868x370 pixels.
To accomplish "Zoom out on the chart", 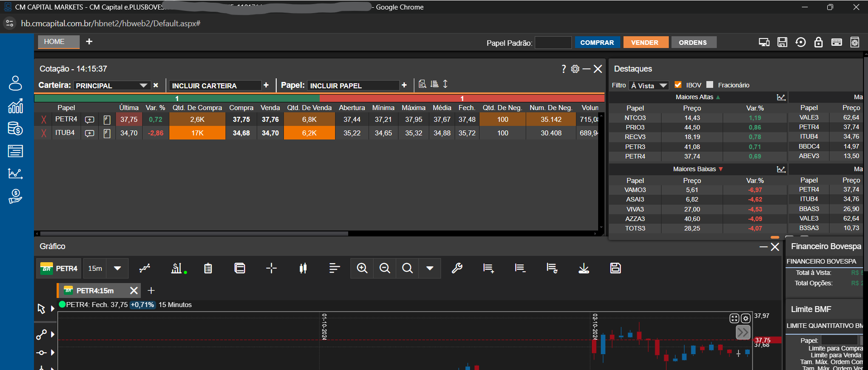I will click(x=384, y=268).
